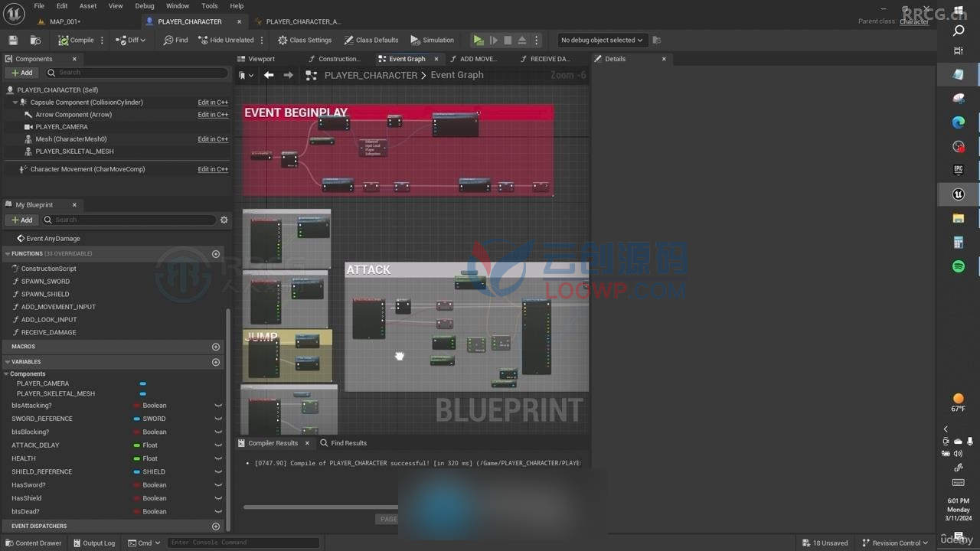Open No debug object selected dropdown
The height and width of the screenshot is (551, 980).
tap(602, 40)
